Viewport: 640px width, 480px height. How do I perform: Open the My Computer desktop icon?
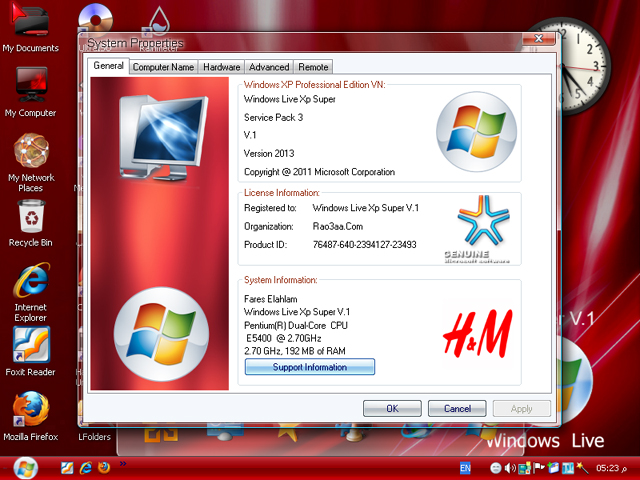[31, 92]
